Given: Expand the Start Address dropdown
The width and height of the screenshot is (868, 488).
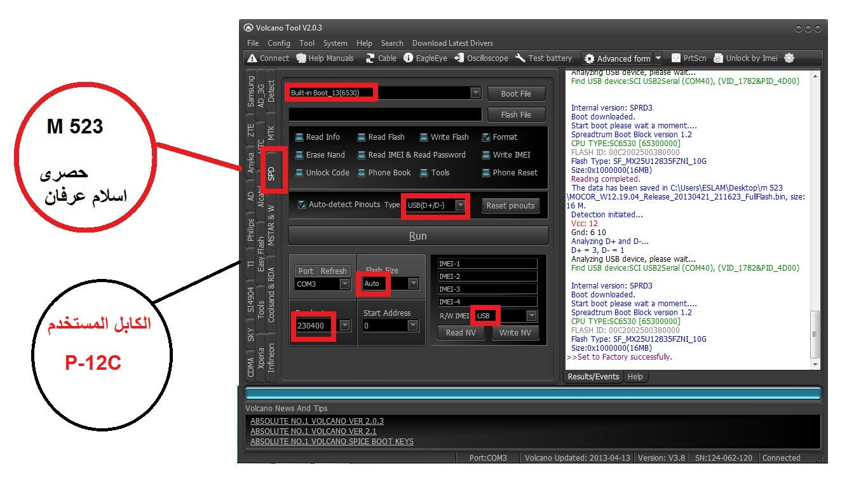Looking at the screenshot, I should [413, 325].
